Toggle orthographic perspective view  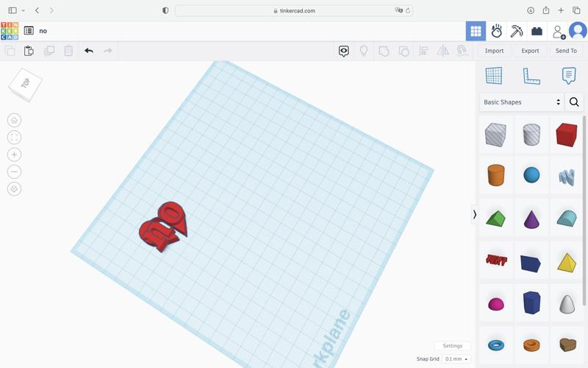(x=14, y=189)
